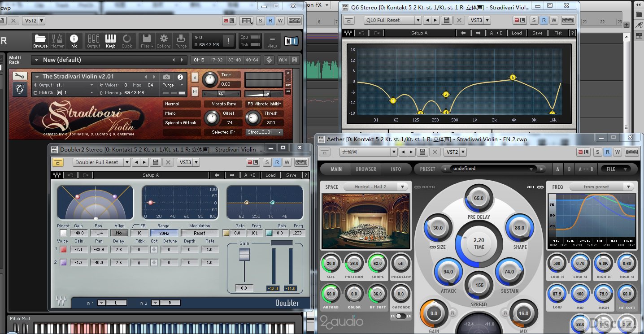Viewport: 644px width, 334px height.
Task: Open Kontakt Master editor
Action: tap(57, 41)
